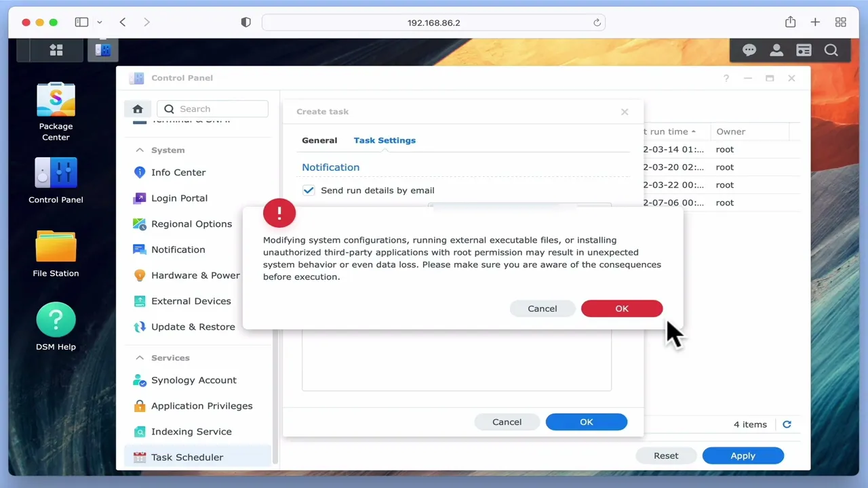Open DSM Help desktop icon
The image size is (868, 488).
56,326
